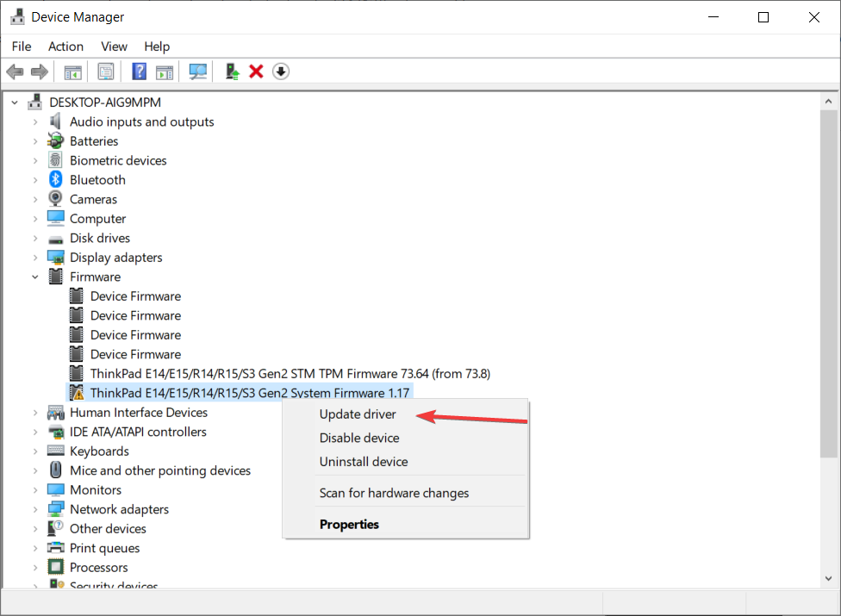The height and width of the screenshot is (616, 841).
Task: Expand the Other devices category
Action: (35, 528)
